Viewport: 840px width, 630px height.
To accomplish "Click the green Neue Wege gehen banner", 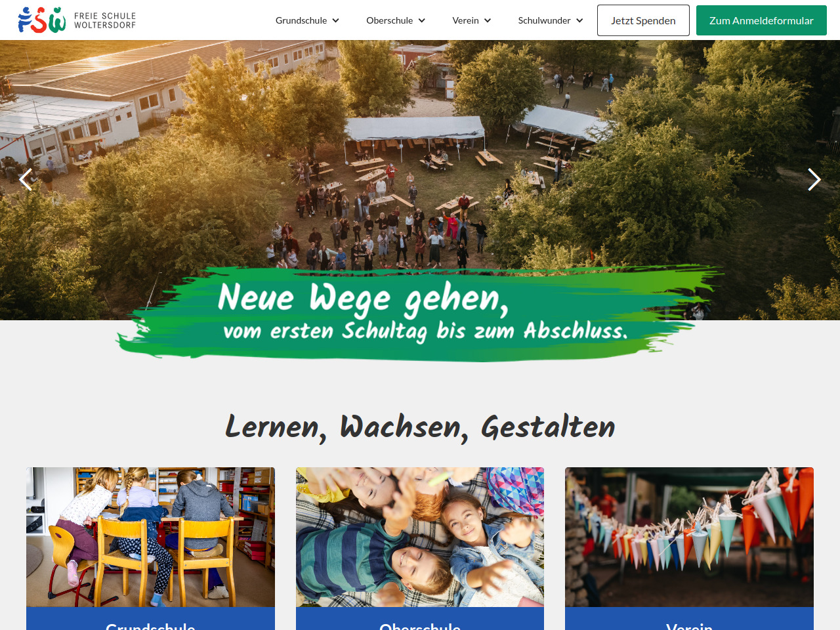I will tap(420, 313).
